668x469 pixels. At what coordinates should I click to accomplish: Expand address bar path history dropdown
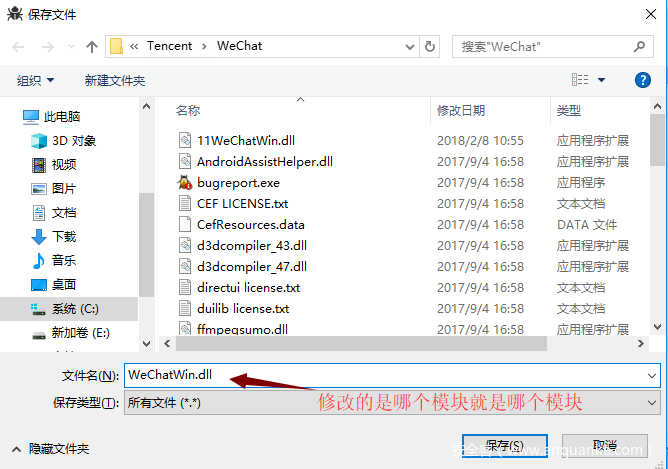(410, 47)
